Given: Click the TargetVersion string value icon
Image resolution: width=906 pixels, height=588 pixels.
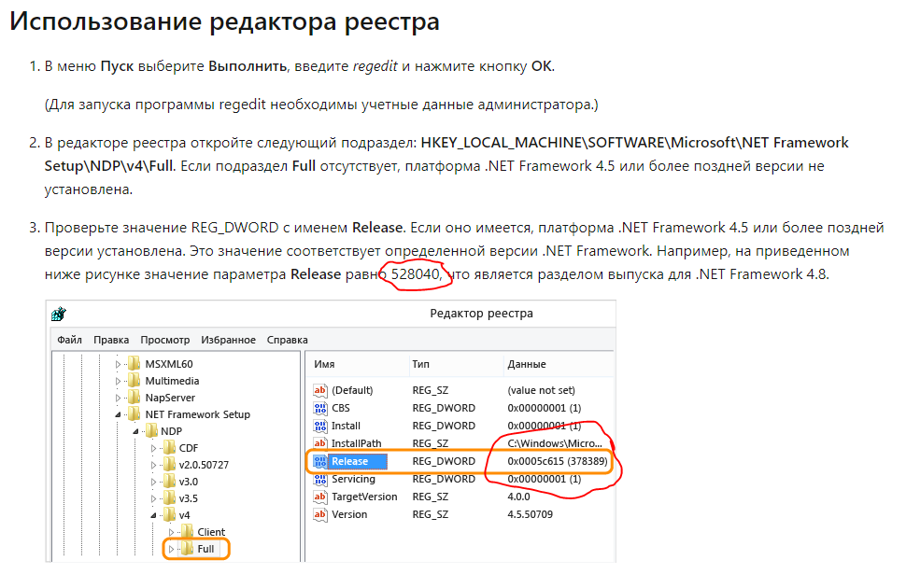Looking at the screenshot, I should 320,497.
